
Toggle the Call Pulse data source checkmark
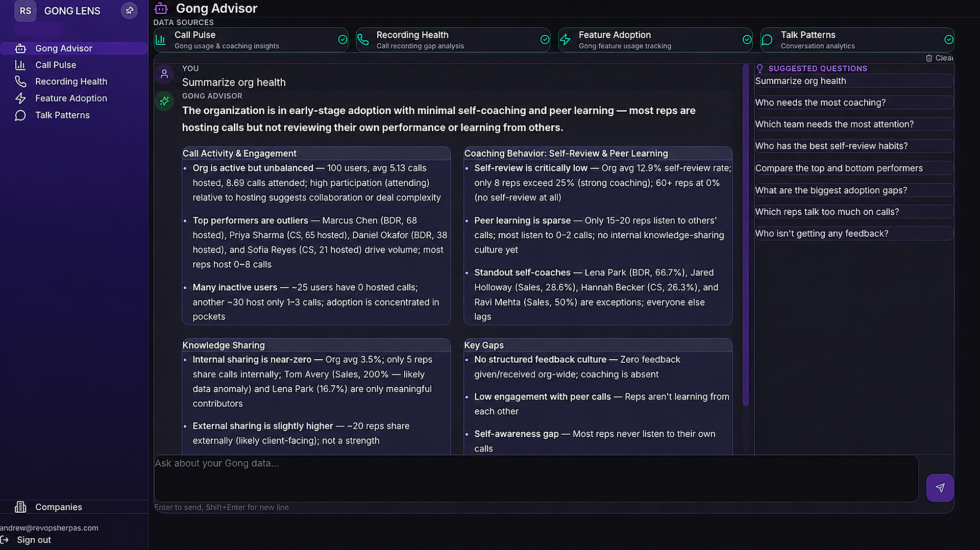342,39
